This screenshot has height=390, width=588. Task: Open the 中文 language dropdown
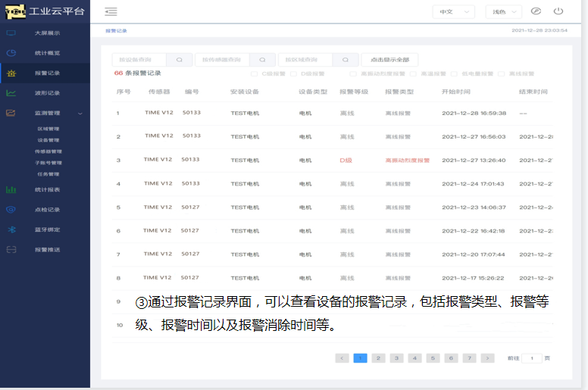[453, 11]
